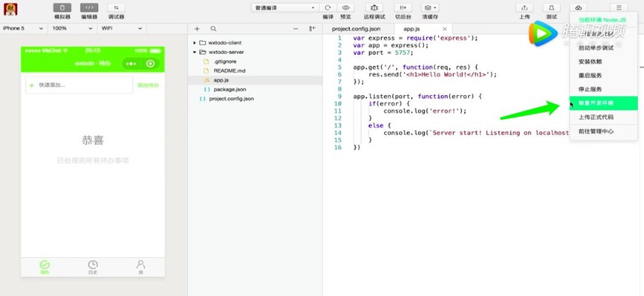Viewport: 644px width, 296px height.
Task: Close the app.js editor tab
Action: pyautogui.click(x=444, y=29)
